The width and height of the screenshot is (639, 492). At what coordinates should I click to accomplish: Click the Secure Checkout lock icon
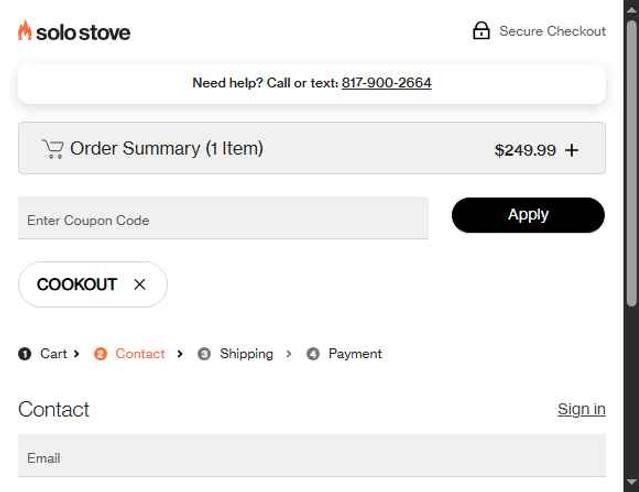coord(481,31)
